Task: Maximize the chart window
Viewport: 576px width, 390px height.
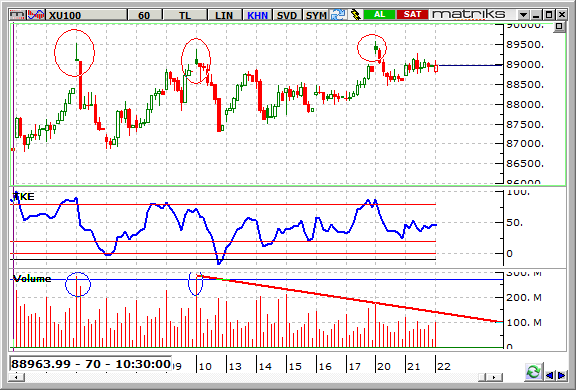Action: (x=549, y=15)
